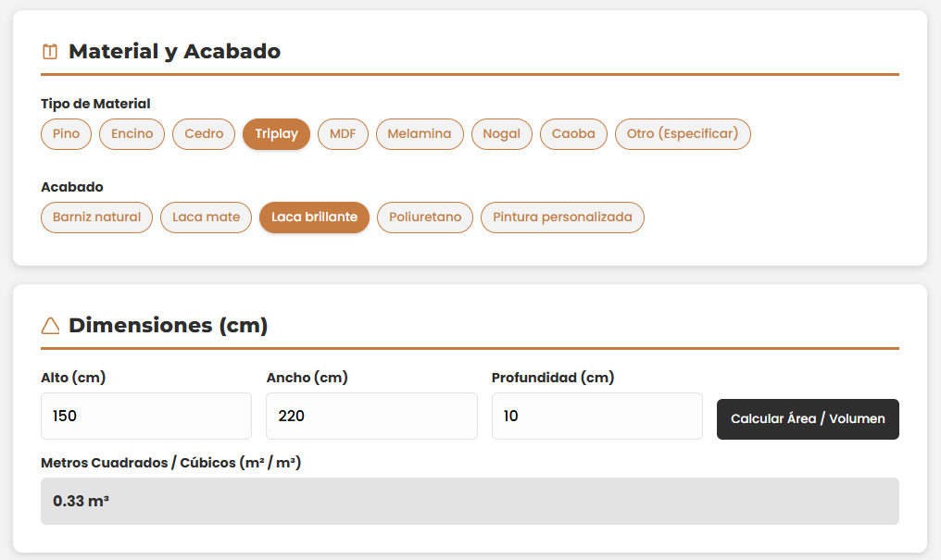This screenshot has height=560, width=941.
Task: Toggle the Laca brillante finish chip
Action: click(314, 218)
